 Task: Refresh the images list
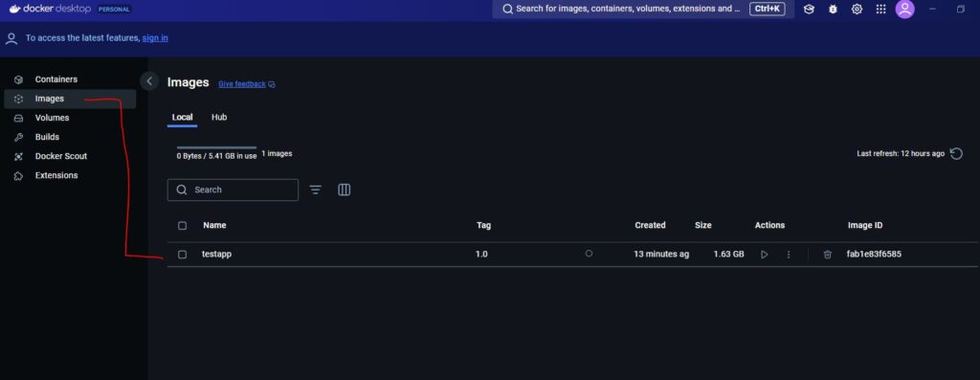pyautogui.click(x=956, y=154)
